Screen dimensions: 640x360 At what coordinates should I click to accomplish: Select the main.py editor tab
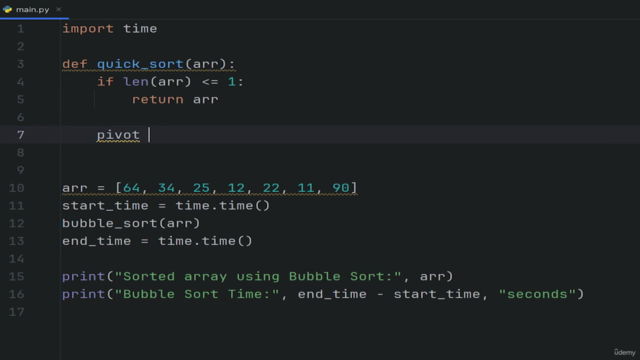[33, 9]
